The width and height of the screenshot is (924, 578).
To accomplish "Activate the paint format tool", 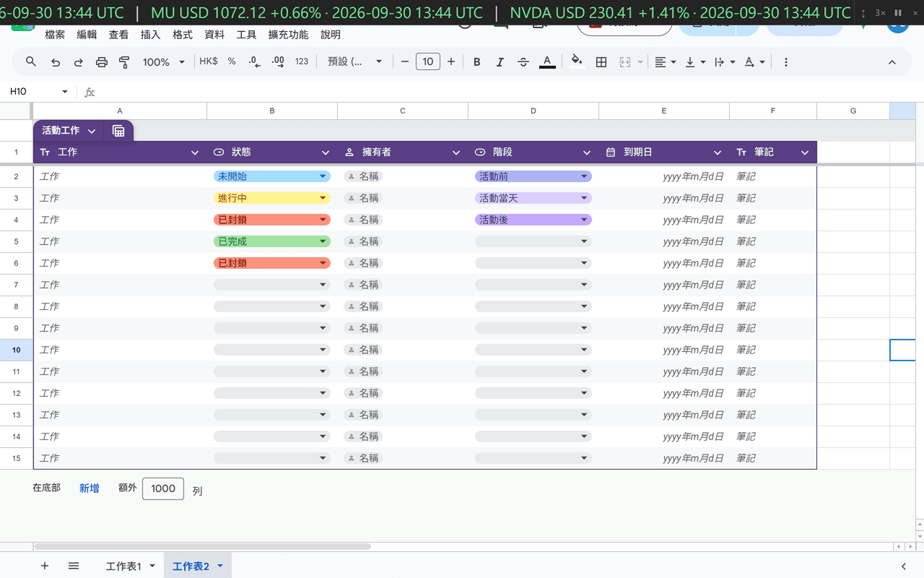I will [124, 62].
